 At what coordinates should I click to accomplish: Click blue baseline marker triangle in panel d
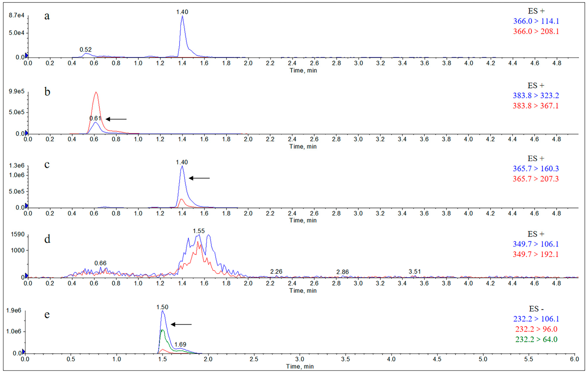pos(26,276)
